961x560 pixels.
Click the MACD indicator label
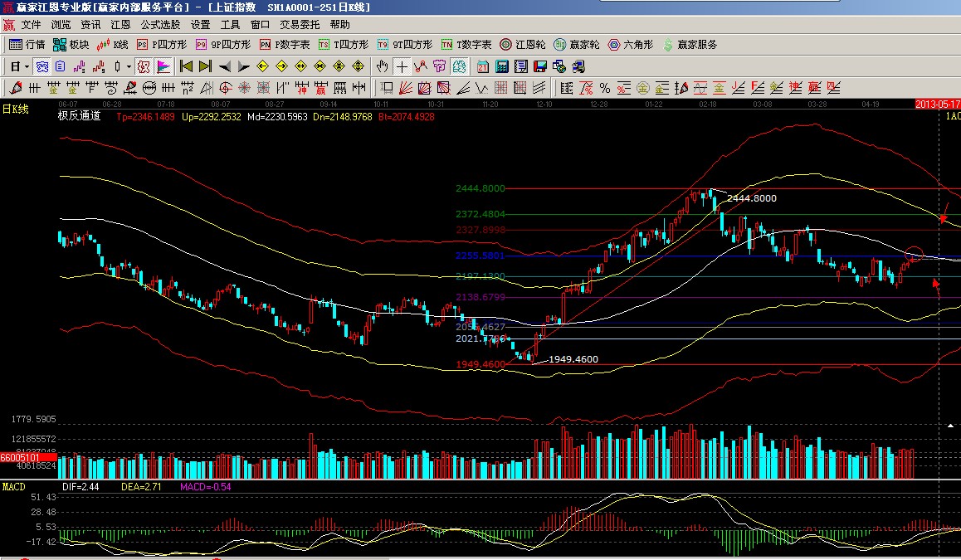tap(14, 487)
